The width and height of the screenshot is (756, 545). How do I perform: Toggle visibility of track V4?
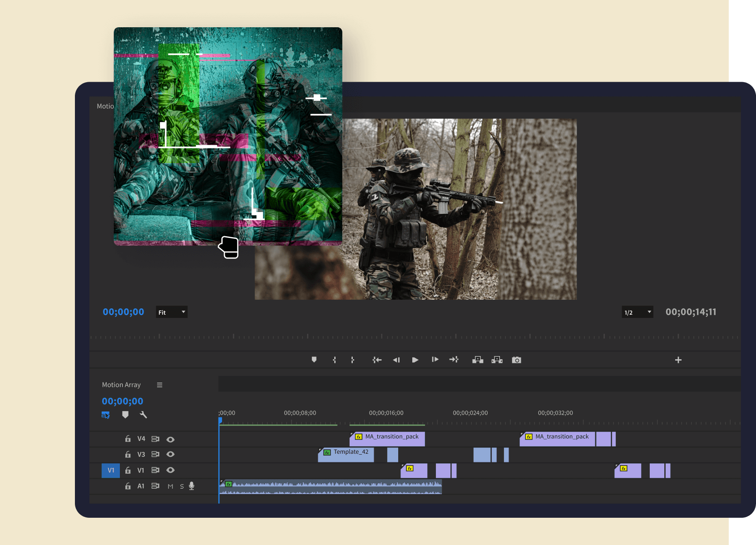[x=171, y=439]
